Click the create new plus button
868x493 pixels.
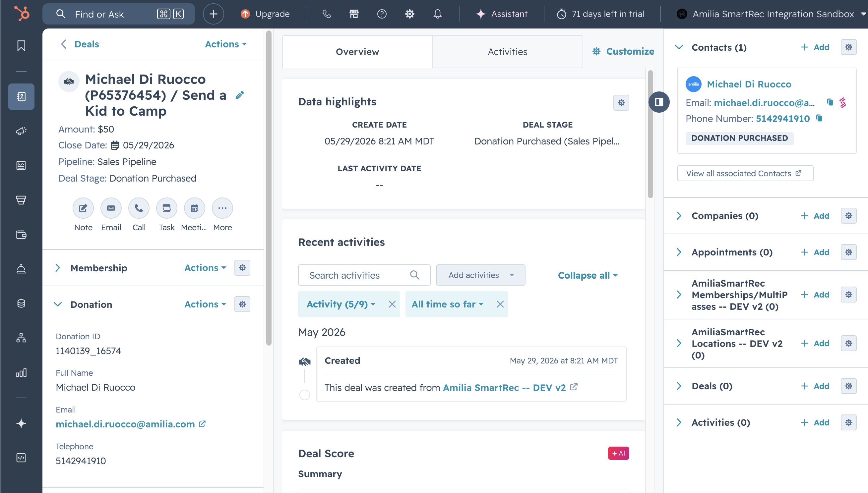click(213, 14)
